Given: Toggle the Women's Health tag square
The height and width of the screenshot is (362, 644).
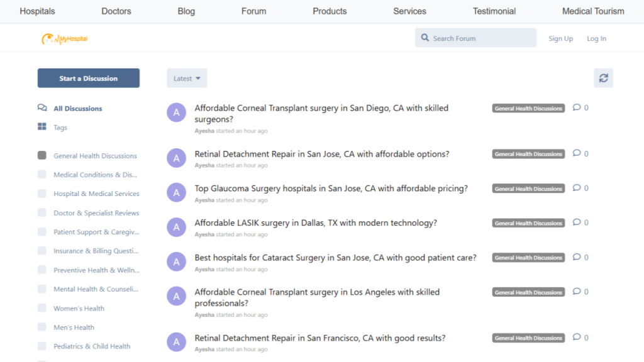Looking at the screenshot, I should [42, 308].
